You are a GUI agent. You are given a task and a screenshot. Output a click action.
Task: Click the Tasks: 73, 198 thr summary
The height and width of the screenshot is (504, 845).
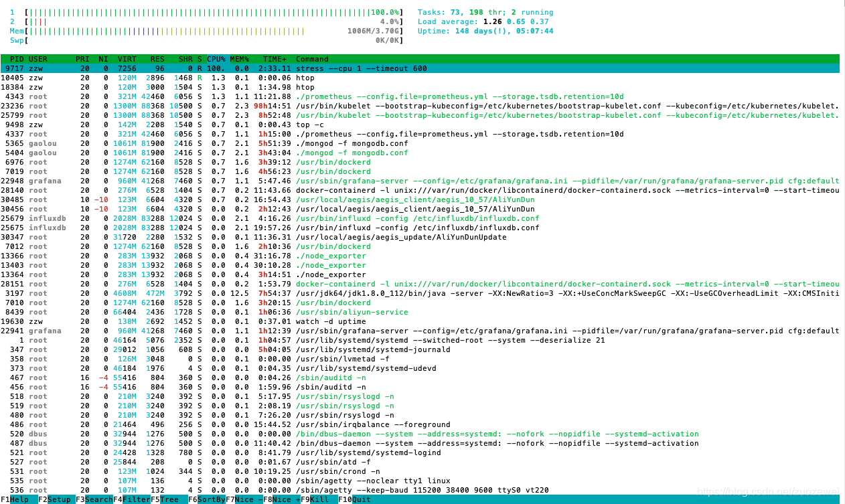[x=485, y=12]
